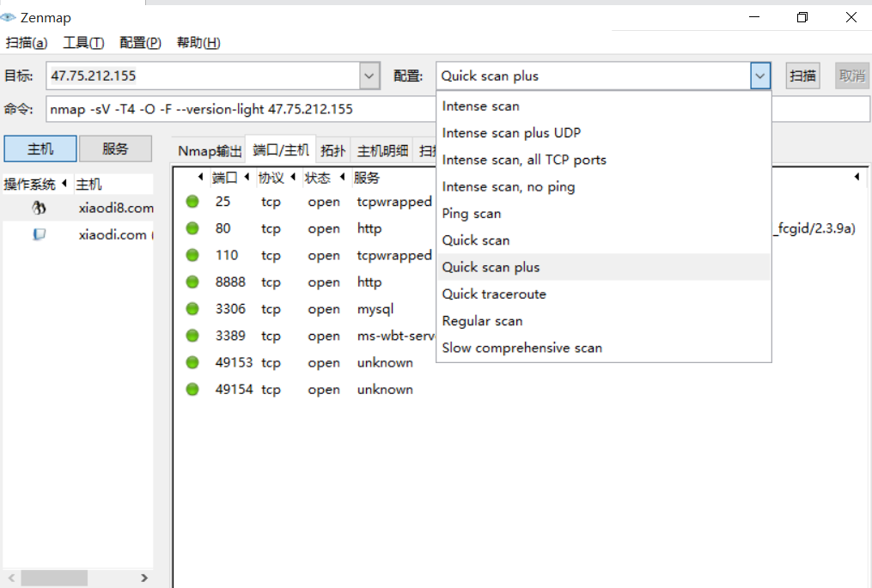Click the green status dot for port 49153
Viewport: 872px width, 588px height.
pos(192,362)
